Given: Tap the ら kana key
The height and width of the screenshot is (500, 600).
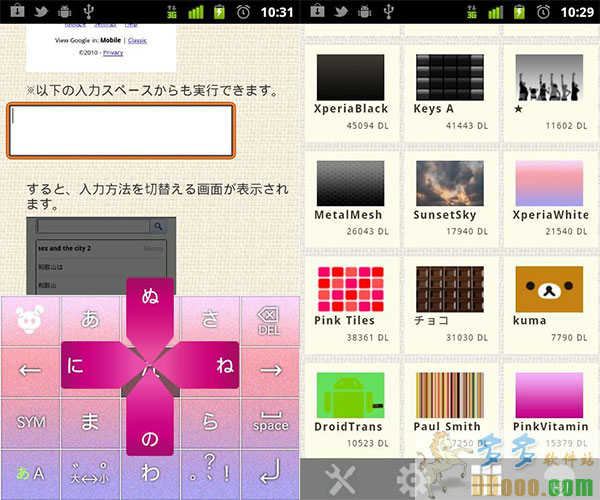Looking at the screenshot, I should [210, 422].
